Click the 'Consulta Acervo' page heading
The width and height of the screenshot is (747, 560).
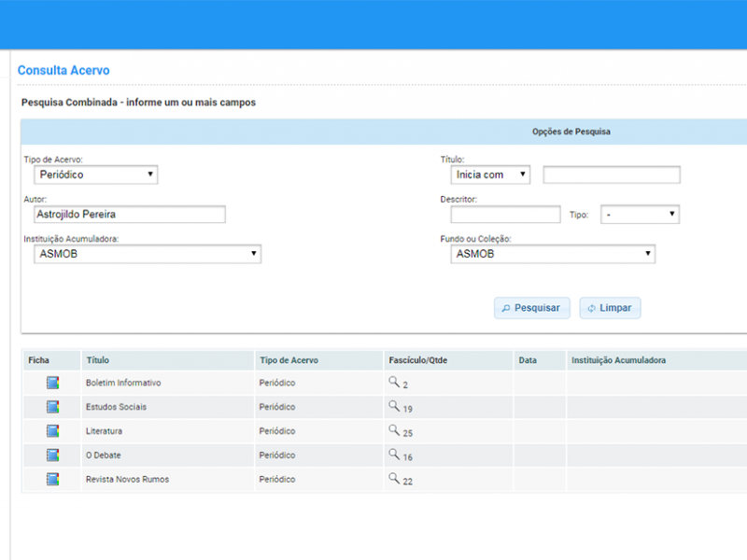click(63, 71)
